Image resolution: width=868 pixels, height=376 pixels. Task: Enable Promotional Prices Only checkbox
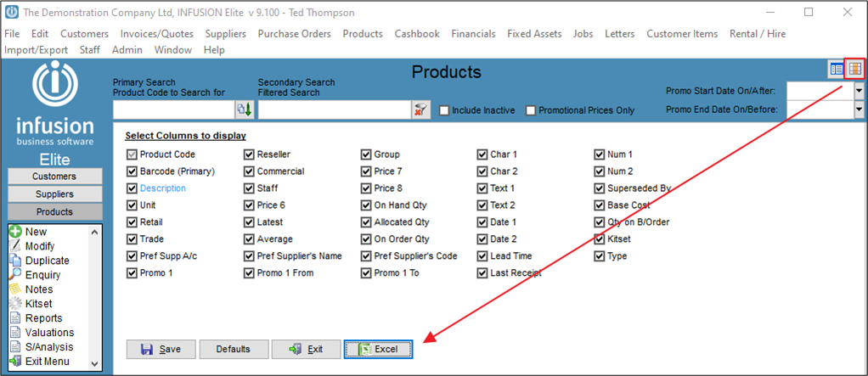click(x=530, y=110)
